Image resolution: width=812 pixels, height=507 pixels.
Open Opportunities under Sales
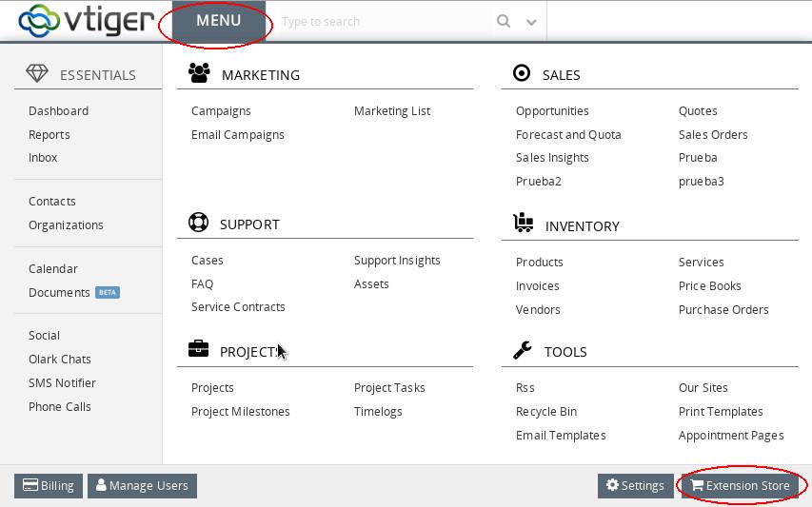552,111
